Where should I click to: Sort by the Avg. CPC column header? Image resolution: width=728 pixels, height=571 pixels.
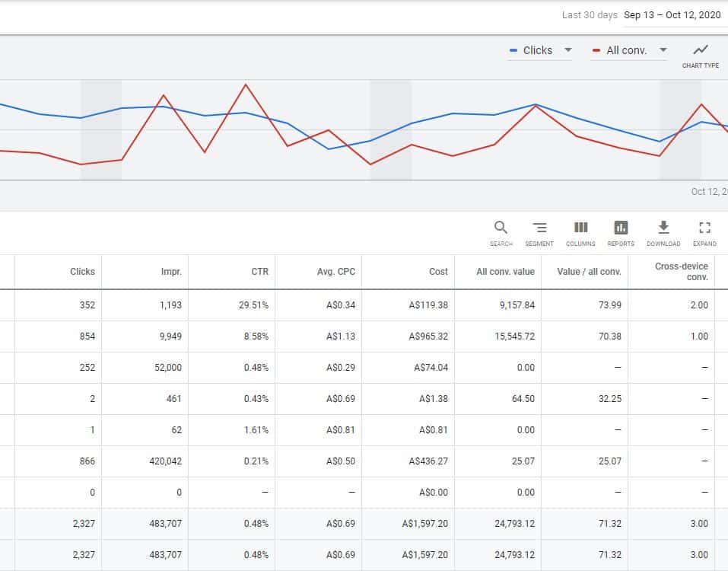click(x=337, y=272)
